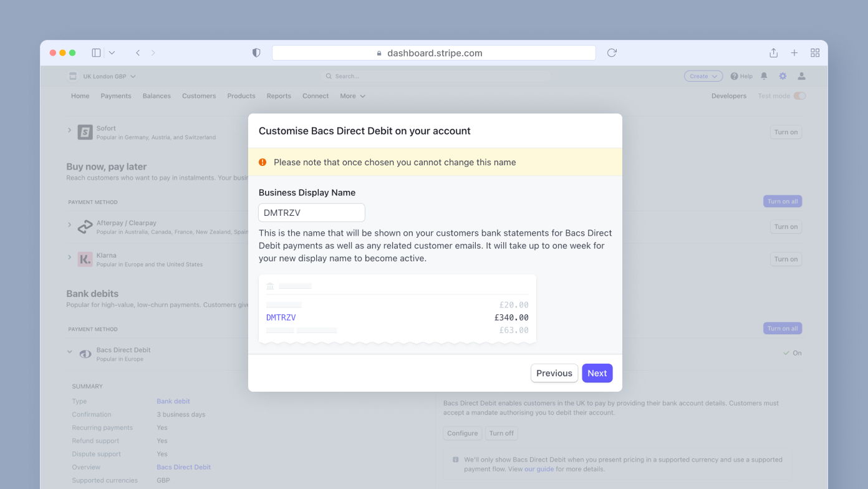Navigate to the Payments tab

[x=116, y=95]
